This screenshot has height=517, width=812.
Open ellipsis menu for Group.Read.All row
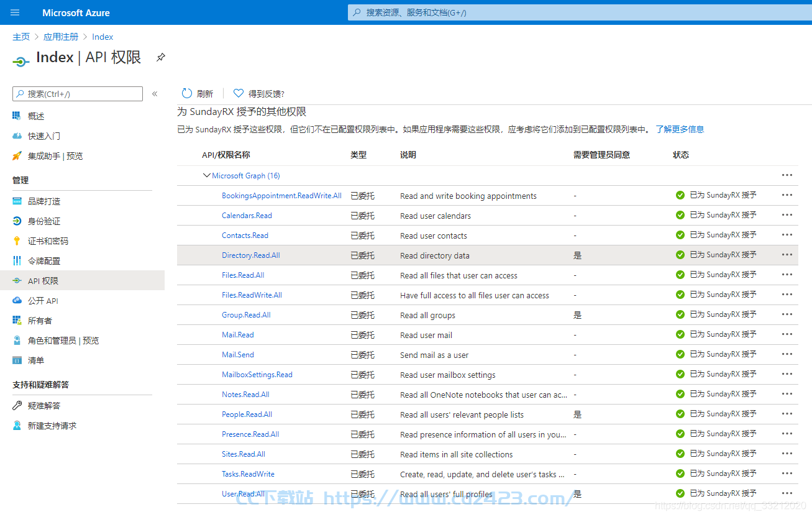(x=787, y=314)
